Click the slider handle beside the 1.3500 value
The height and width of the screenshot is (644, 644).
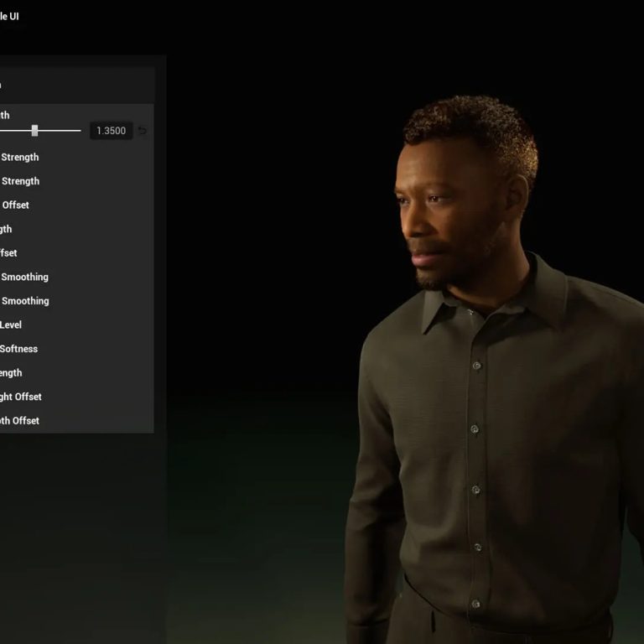pyautogui.click(x=34, y=131)
